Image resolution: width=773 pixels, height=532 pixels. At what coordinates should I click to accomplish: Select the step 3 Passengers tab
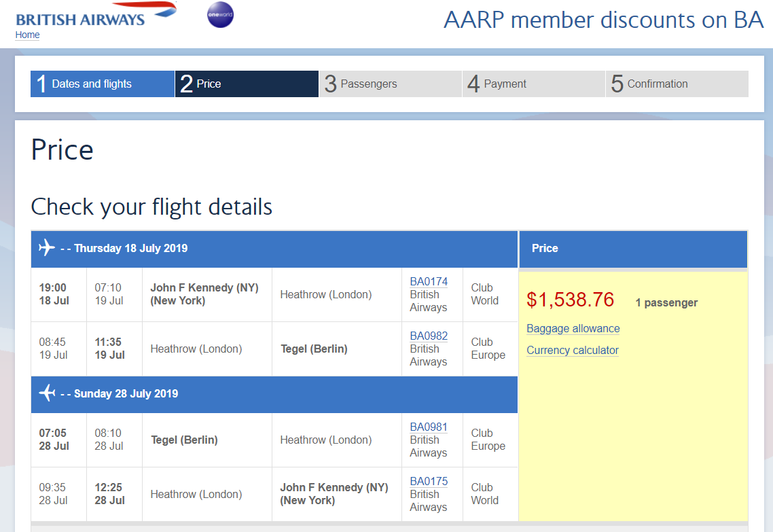click(390, 84)
